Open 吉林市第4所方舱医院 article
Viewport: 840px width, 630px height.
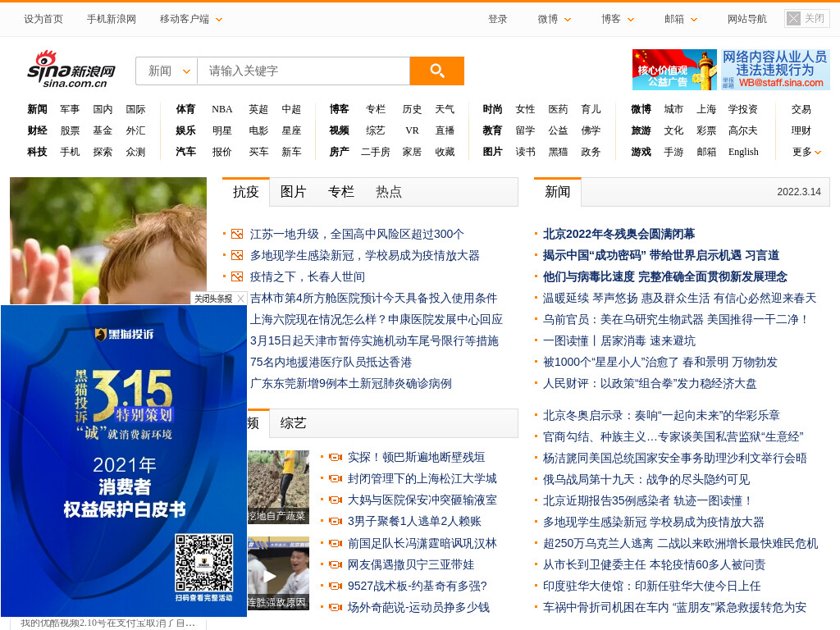(373, 299)
